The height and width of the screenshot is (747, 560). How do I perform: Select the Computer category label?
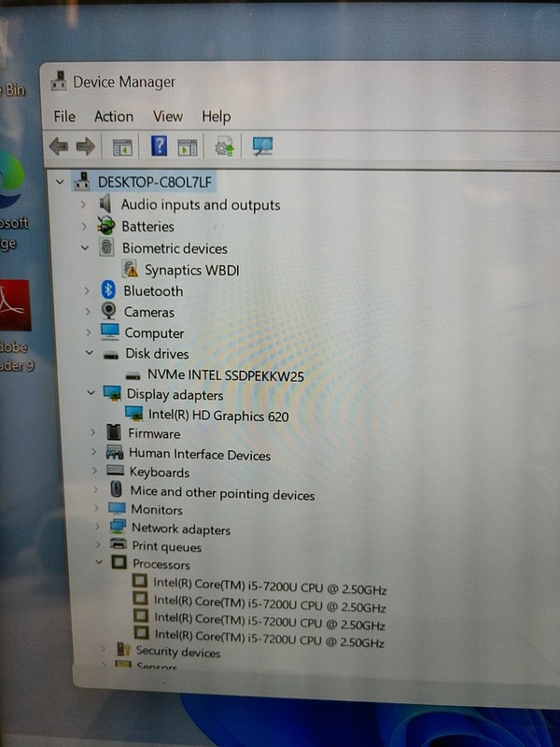click(154, 333)
